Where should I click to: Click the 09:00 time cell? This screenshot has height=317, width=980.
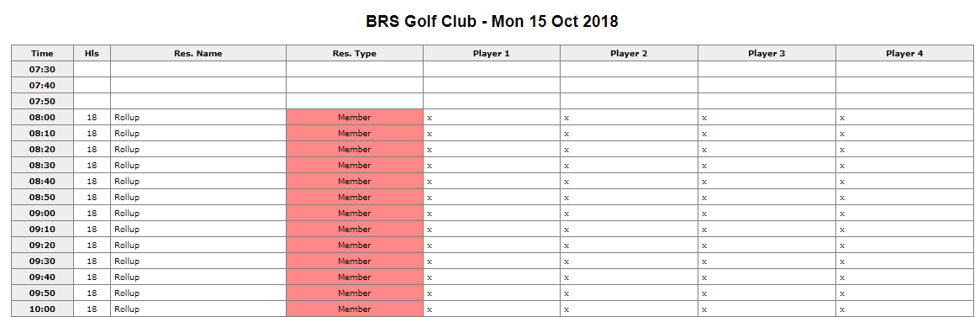(x=43, y=214)
